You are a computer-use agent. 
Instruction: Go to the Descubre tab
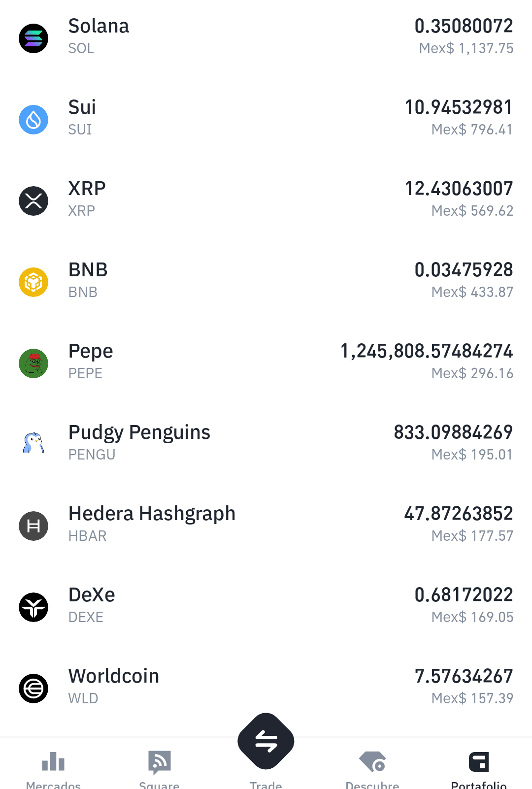coord(372,769)
